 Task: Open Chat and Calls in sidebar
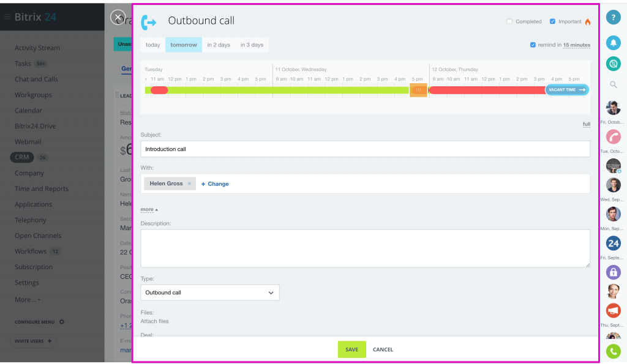36,79
